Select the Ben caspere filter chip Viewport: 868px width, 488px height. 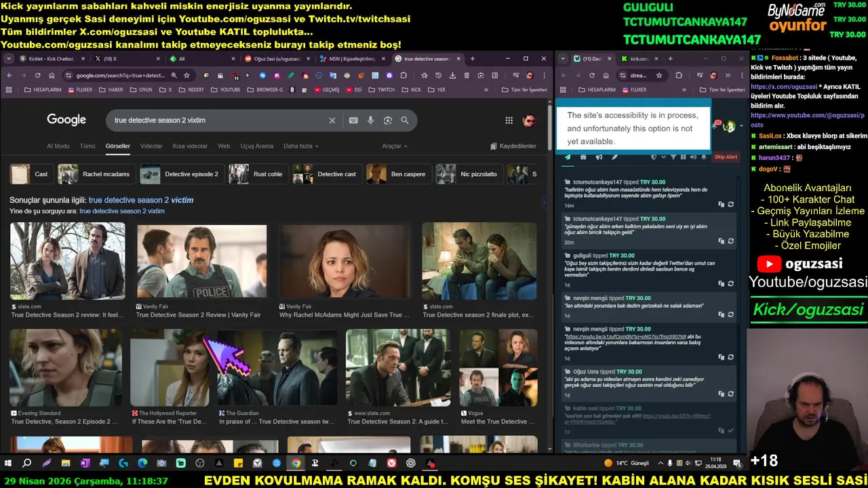click(398, 174)
